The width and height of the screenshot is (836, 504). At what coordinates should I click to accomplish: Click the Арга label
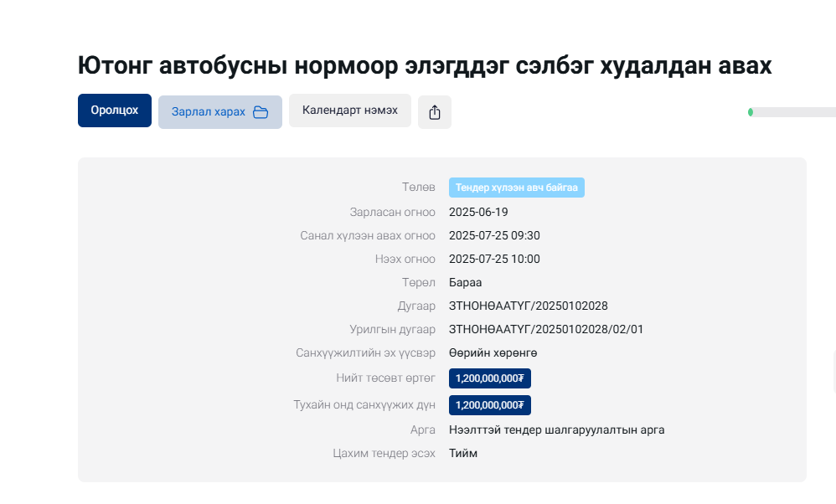tap(423, 429)
